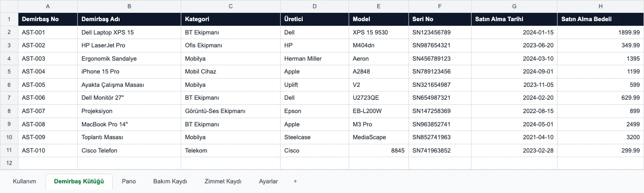Select serial cell SN123456789
This screenshot has height=193, width=644.
coord(440,33)
